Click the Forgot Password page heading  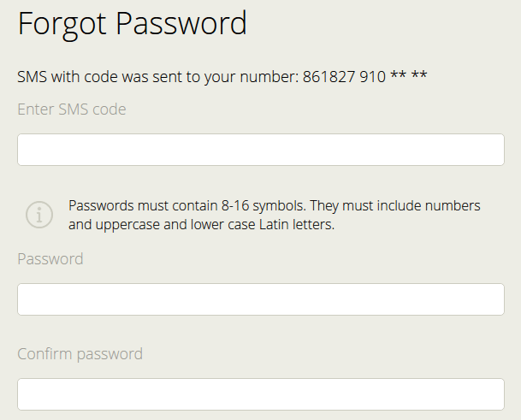pos(133,23)
